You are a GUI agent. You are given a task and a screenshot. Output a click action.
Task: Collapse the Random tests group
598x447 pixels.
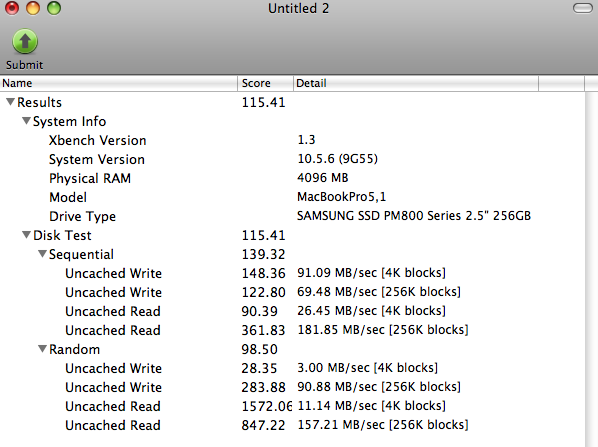[42, 349]
